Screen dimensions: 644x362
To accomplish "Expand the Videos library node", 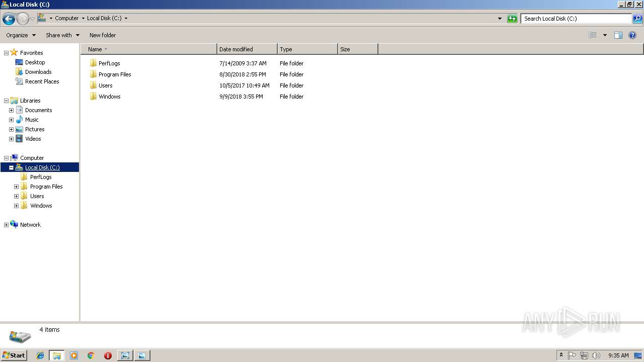I will pos(11,139).
